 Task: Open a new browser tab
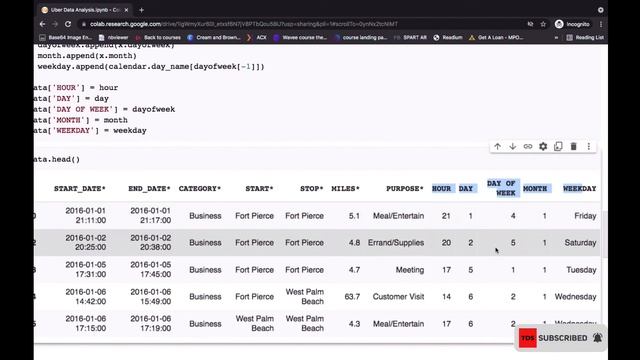click(141, 10)
